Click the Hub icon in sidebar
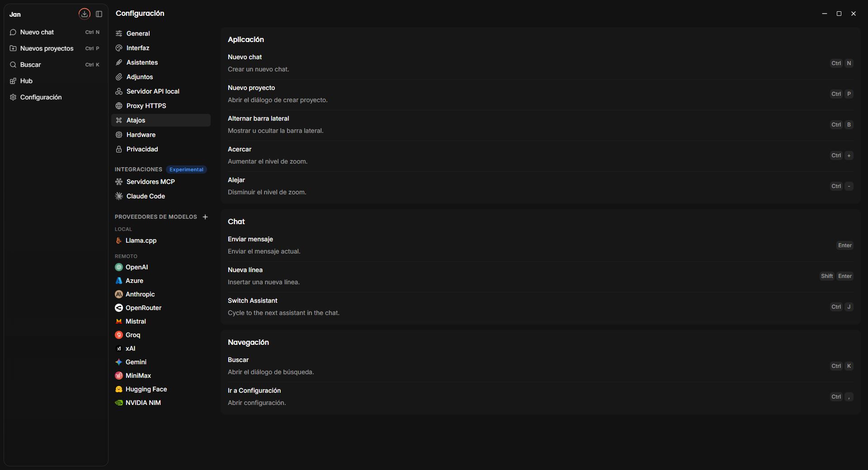The height and width of the screenshot is (470, 868). [13, 81]
